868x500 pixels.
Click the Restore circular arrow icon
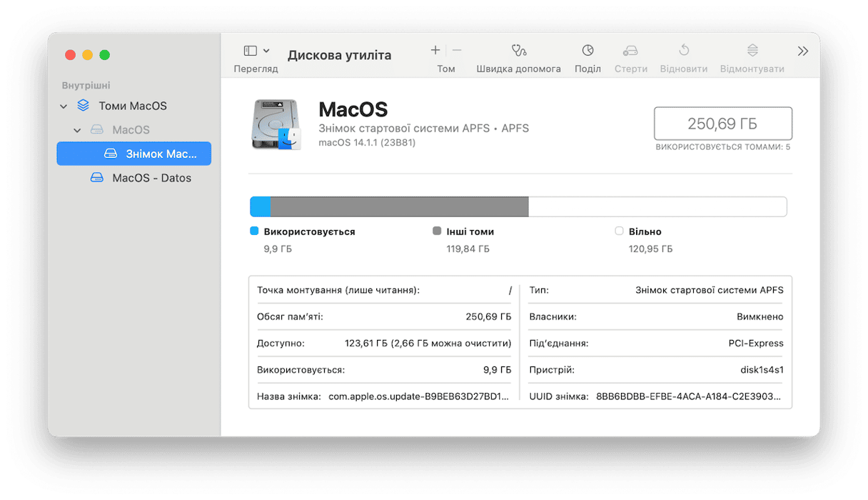click(x=683, y=51)
